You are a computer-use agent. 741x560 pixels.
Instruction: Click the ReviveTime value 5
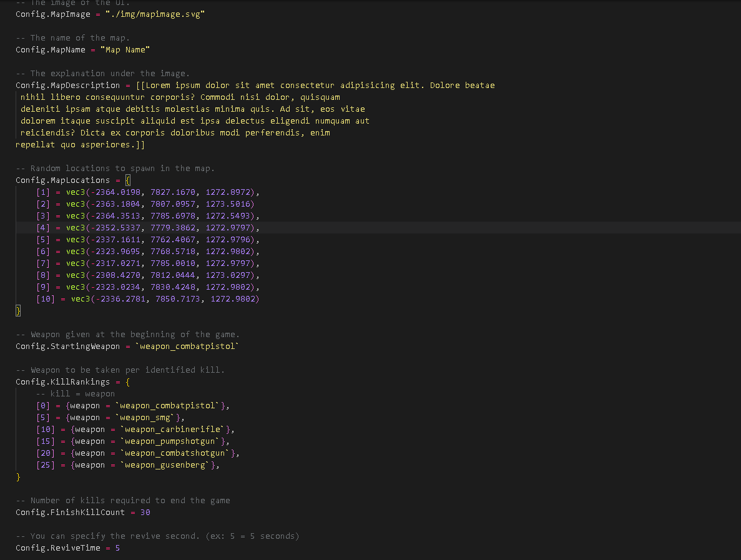(117, 548)
